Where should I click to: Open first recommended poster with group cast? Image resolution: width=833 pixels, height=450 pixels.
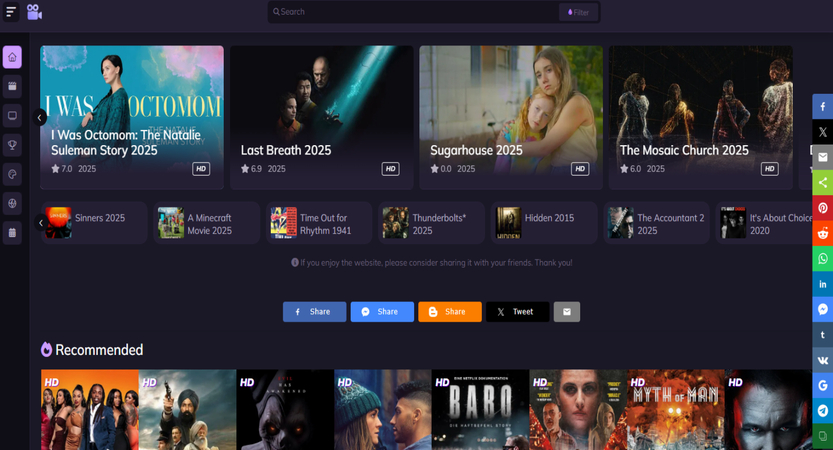click(x=90, y=410)
